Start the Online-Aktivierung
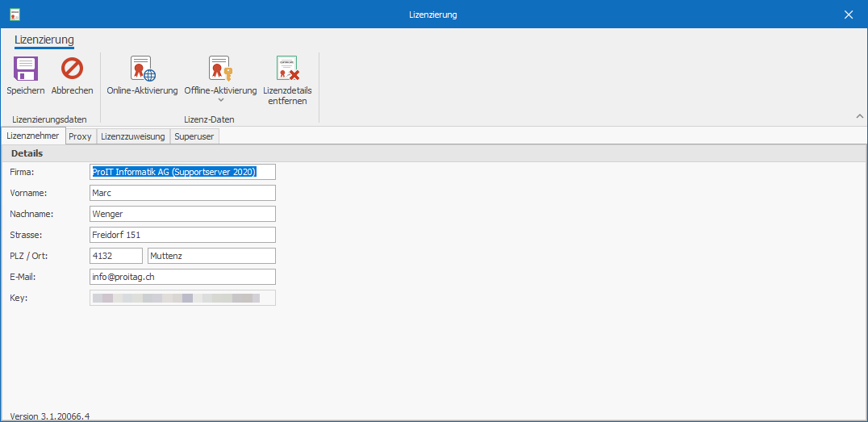868x422 pixels. 142,69
